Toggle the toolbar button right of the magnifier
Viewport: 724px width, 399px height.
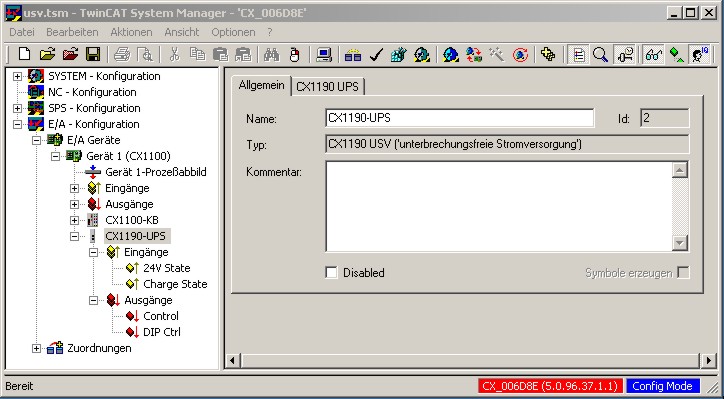(x=626, y=54)
